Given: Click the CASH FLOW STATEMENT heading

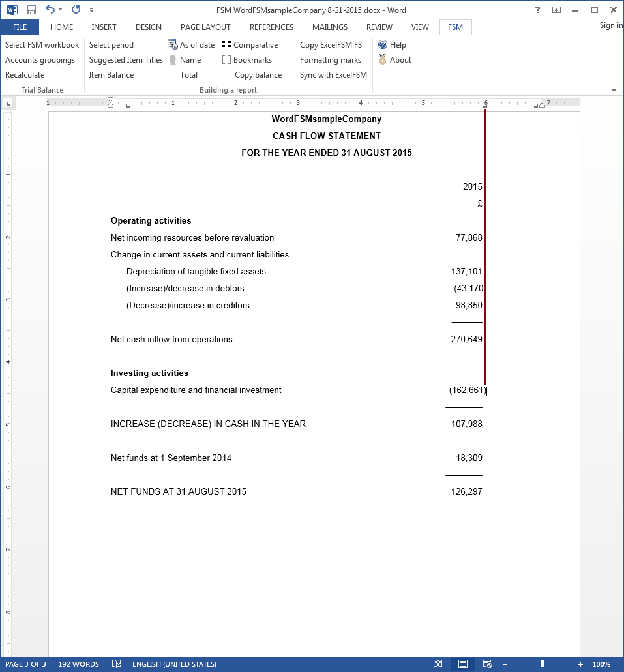Looking at the screenshot, I should point(327,136).
